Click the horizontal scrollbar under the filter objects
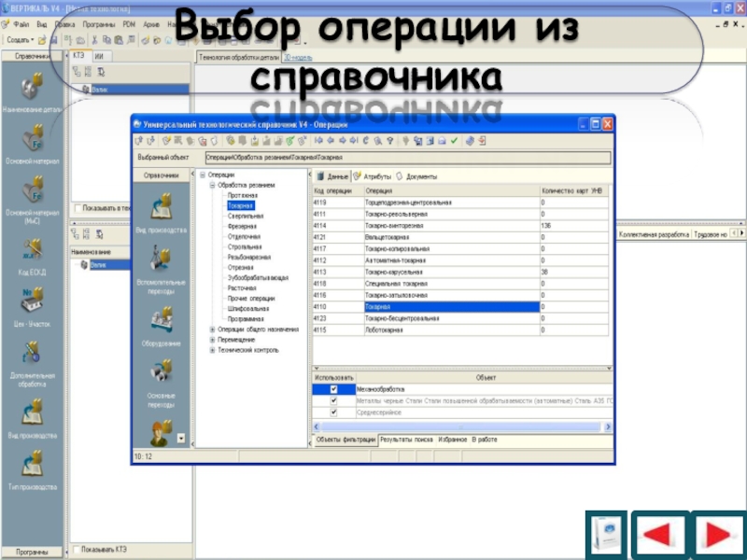This screenshot has width=747, height=560. tap(462, 427)
